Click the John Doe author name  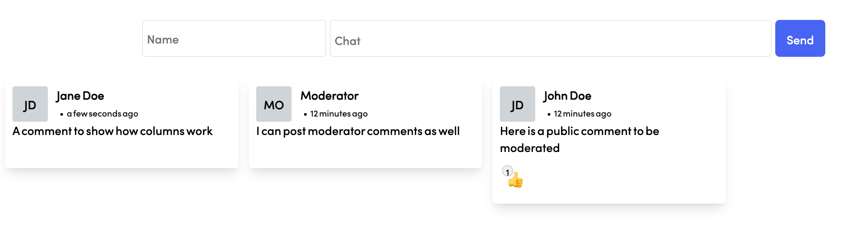567,96
